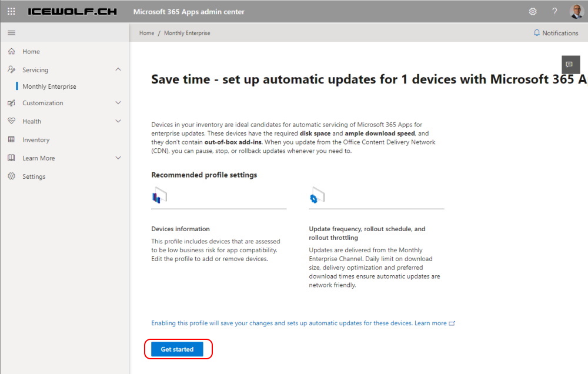Click the Customization icon in sidebar
Viewport: 588px width, 374px height.
12,103
